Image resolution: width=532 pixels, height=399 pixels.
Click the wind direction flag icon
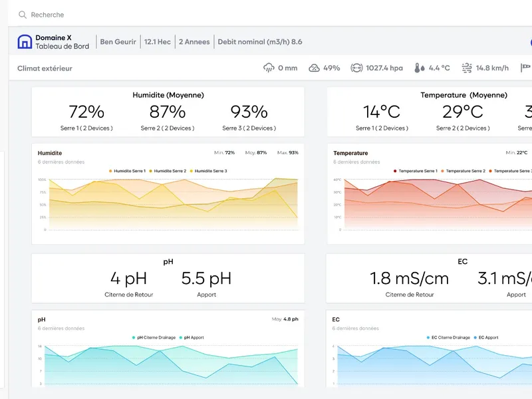(525, 68)
